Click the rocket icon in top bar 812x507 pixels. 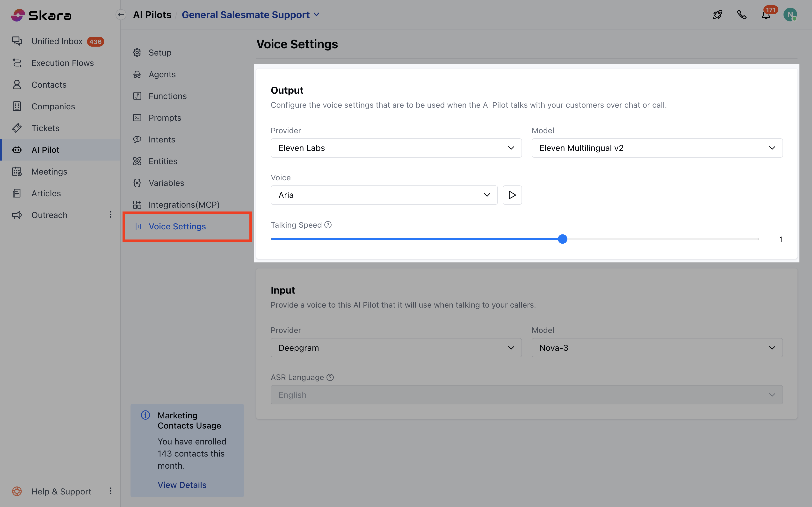click(x=717, y=15)
